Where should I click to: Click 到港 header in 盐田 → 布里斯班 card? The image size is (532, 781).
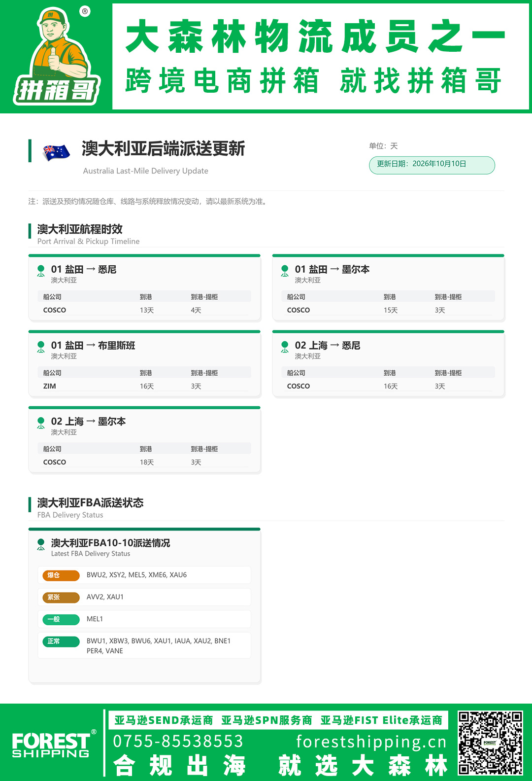[146, 373]
